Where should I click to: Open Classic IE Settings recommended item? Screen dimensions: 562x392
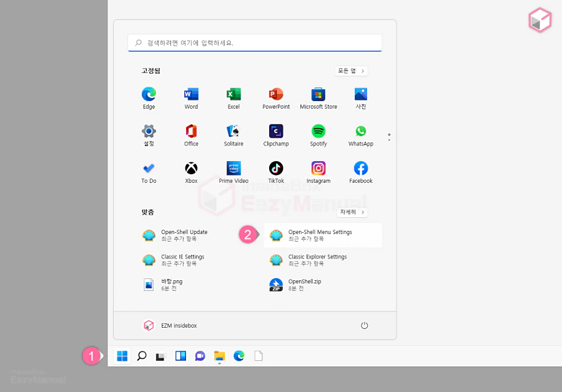(x=195, y=260)
